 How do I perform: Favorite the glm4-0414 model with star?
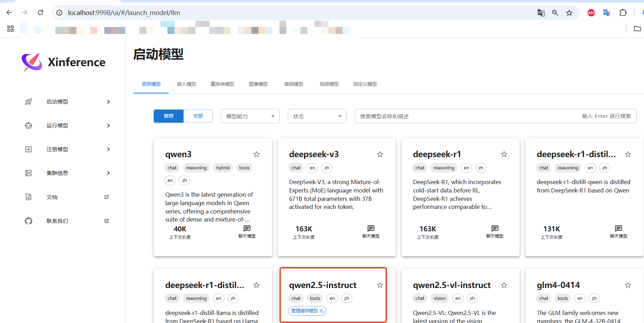point(628,285)
